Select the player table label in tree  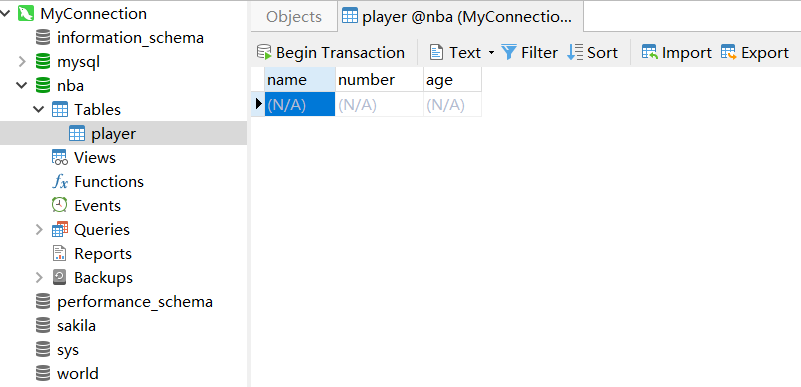pos(113,134)
